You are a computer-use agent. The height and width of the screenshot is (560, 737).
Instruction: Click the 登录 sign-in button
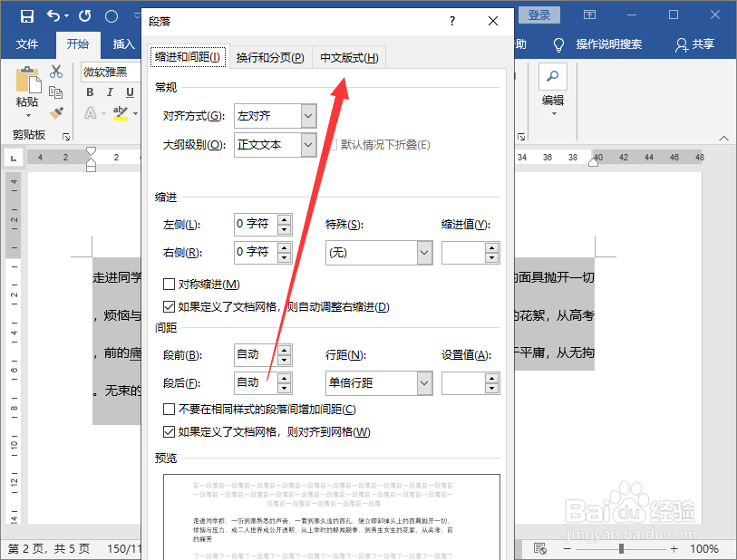click(x=539, y=14)
